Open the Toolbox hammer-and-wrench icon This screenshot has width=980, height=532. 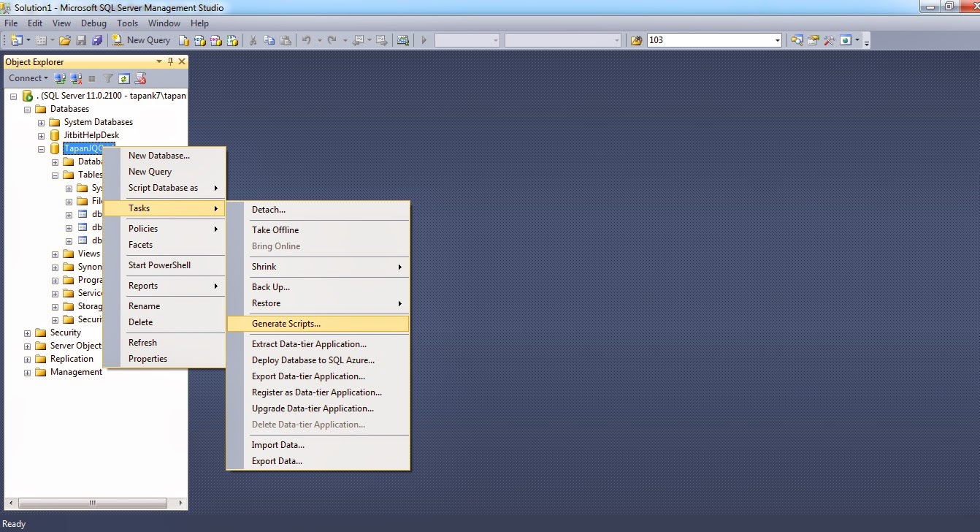point(829,40)
